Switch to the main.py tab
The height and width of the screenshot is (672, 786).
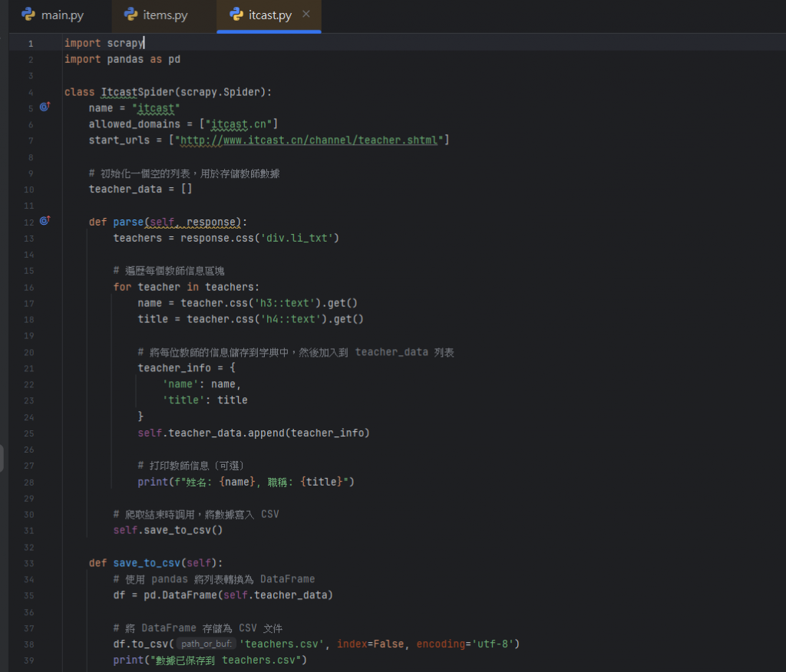(53, 15)
